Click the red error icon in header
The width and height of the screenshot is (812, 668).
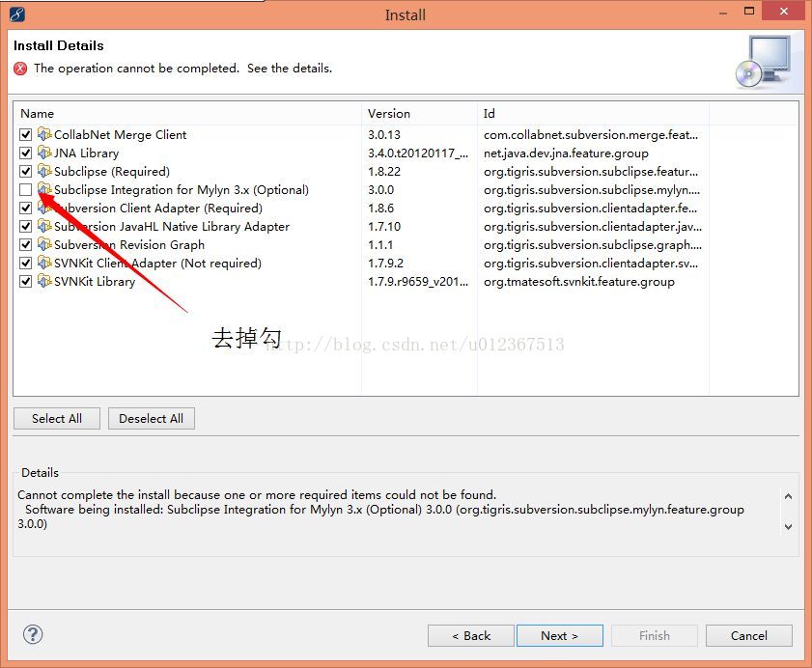click(x=20, y=69)
